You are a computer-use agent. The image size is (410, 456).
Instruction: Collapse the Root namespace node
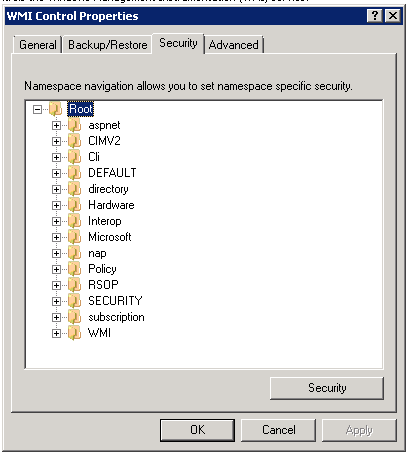[37, 109]
